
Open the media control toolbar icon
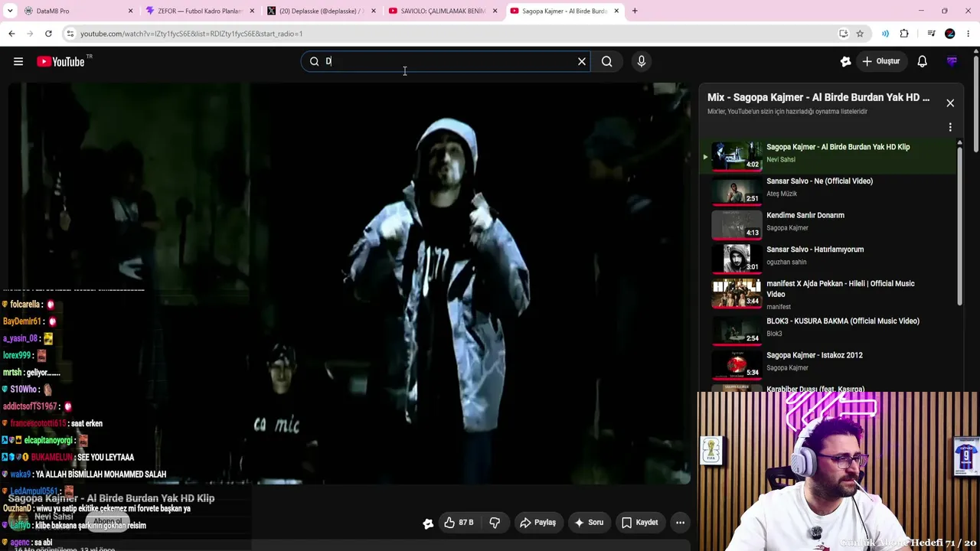931,34
